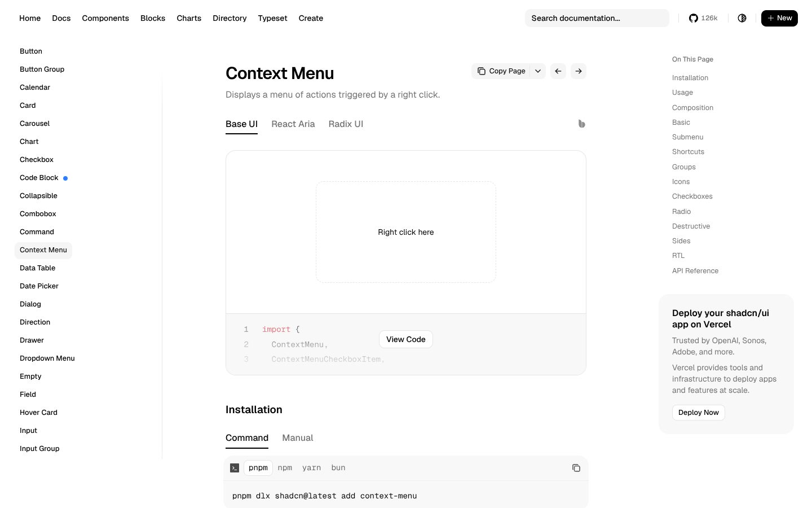Go to Home in top navigation

pos(30,18)
